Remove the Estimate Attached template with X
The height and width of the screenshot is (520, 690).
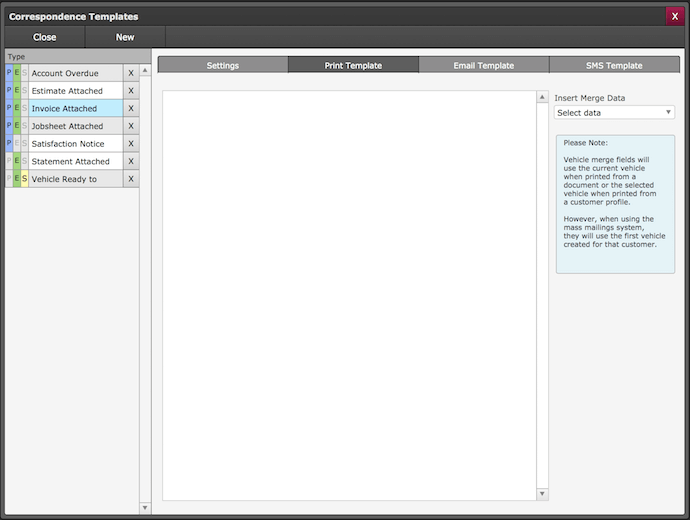tap(130, 91)
